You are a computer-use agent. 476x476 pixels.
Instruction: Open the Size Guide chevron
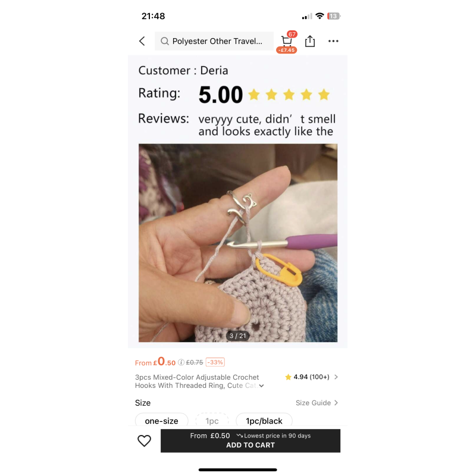336,403
